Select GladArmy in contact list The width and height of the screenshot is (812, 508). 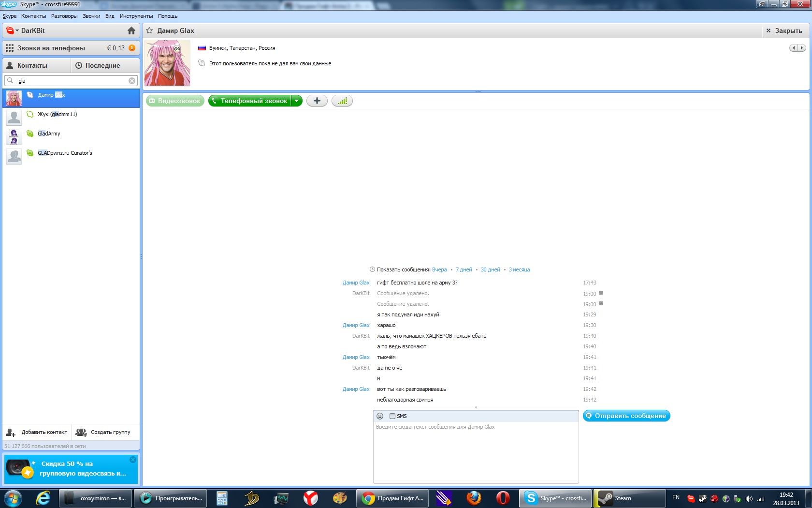[x=49, y=134]
